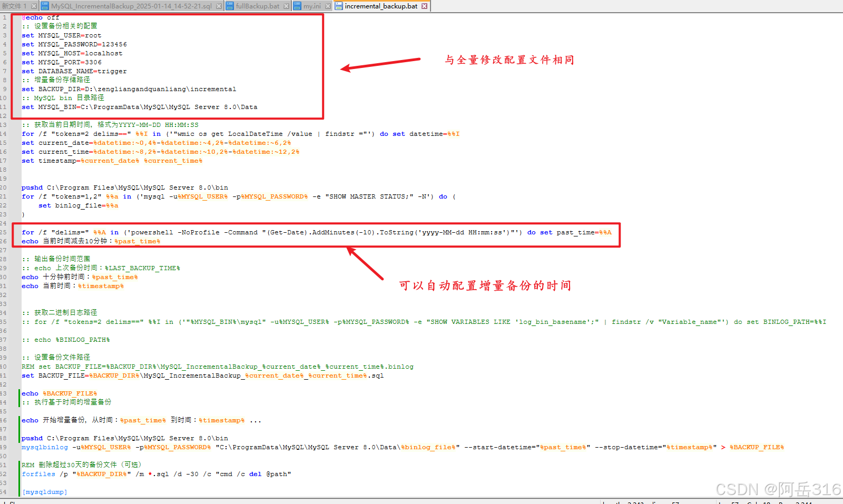Click the 'REM 删除超过30天的备份文件' line
843x504 pixels.
82,465
